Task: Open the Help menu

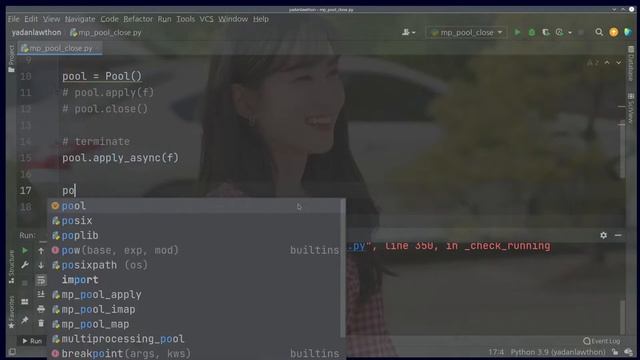Action: 260,19
